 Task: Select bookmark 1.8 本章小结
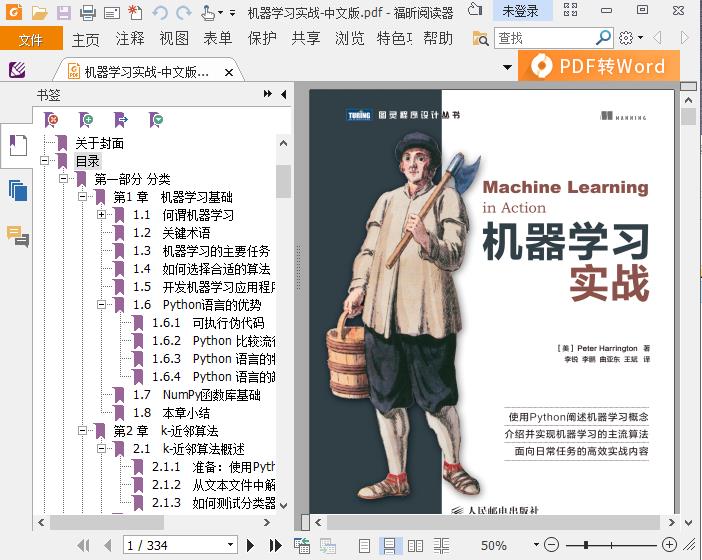pyautogui.click(x=171, y=413)
